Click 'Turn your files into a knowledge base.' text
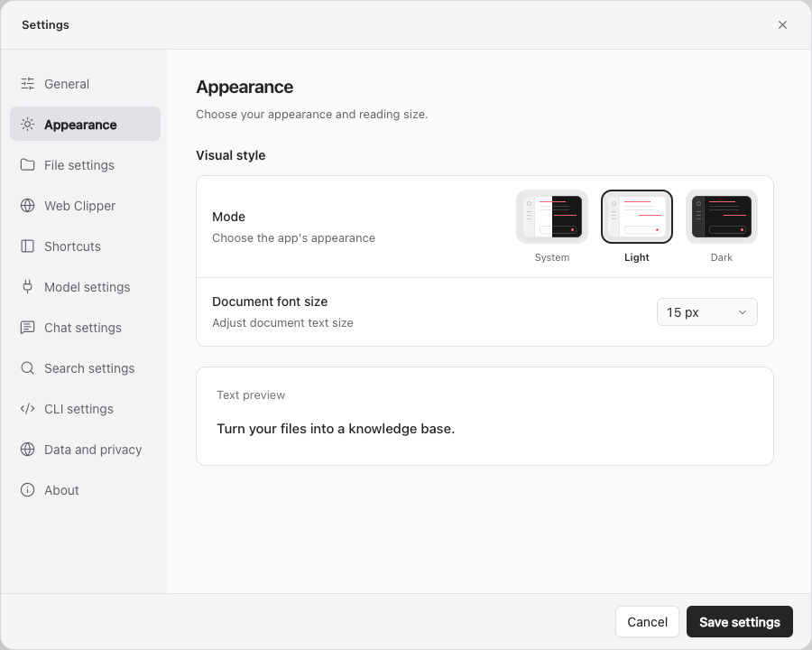The width and height of the screenshot is (812, 650). pos(336,429)
